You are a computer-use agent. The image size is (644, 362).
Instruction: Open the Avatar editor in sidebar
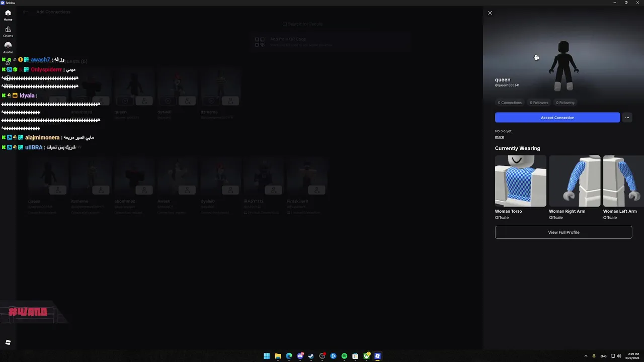click(x=8, y=48)
